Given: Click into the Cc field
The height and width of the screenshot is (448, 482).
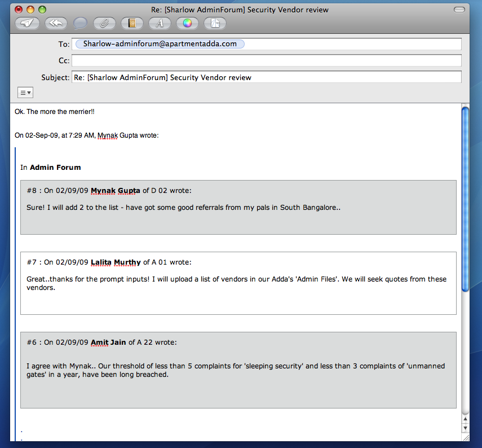Looking at the screenshot, I should click(267, 60).
